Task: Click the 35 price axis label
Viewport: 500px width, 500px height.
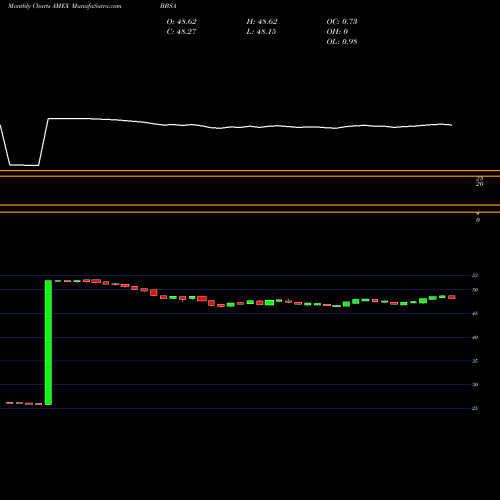Action: [x=475, y=361]
